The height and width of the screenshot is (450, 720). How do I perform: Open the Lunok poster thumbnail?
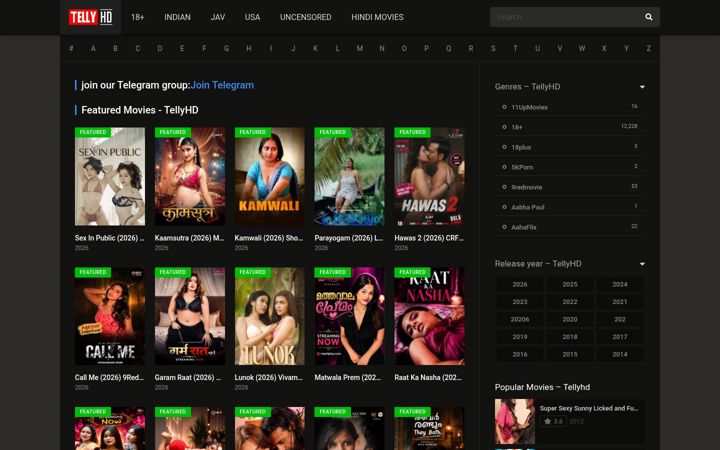(270, 316)
